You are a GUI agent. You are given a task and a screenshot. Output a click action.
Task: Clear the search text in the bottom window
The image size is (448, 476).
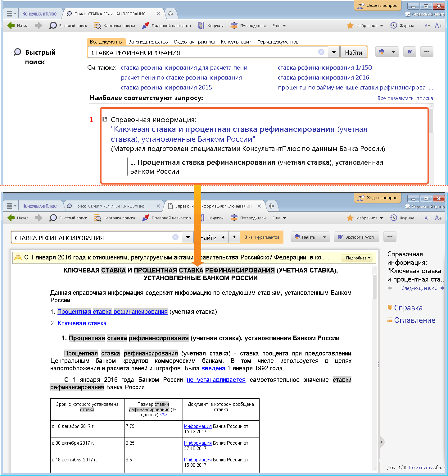(x=175, y=237)
